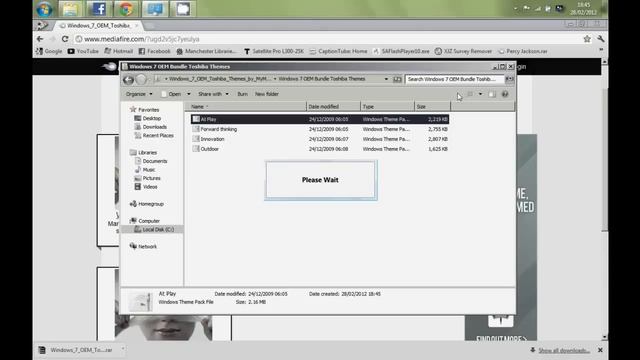Expand the Open button dropdown arrow
The height and width of the screenshot is (360, 640).
click(x=189, y=94)
